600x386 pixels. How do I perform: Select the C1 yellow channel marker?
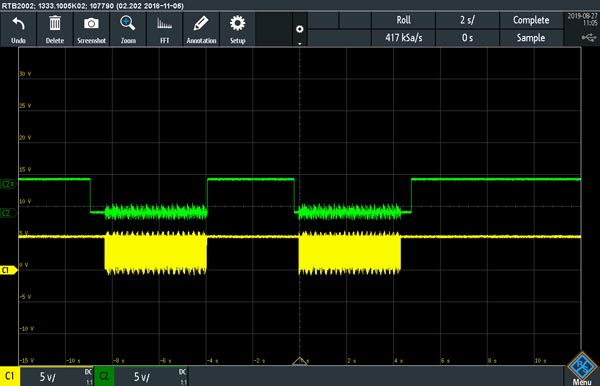pyautogui.click(x=8, y=270)
